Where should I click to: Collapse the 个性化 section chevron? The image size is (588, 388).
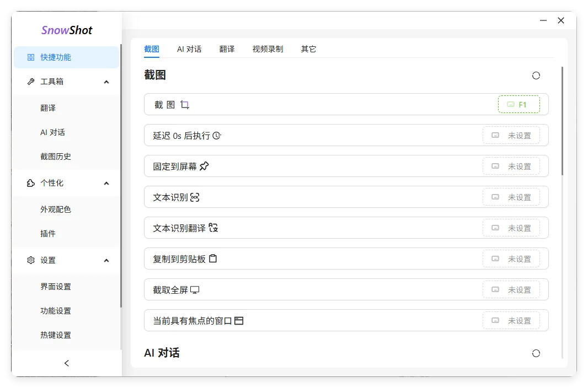106,182
